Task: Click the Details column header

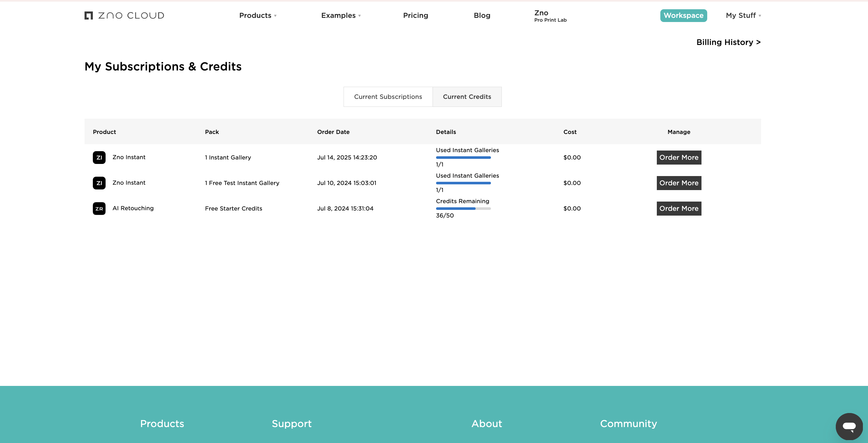Action: click(446, 132)
